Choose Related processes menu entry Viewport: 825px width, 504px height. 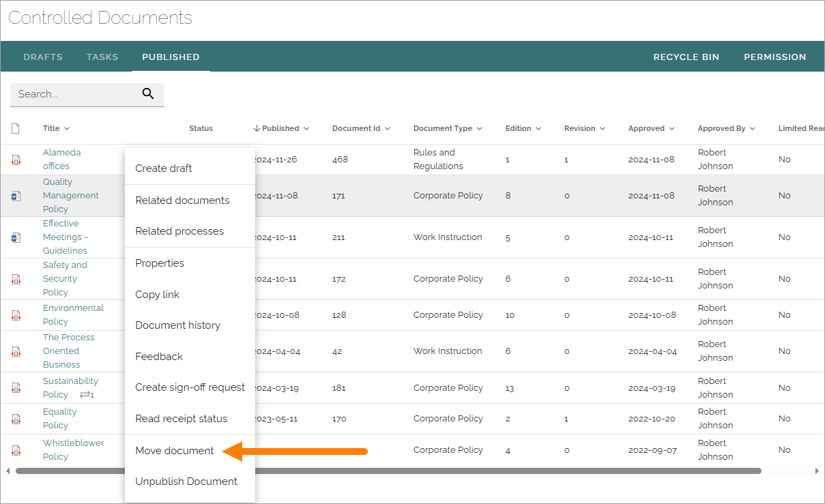coord(190,231)
